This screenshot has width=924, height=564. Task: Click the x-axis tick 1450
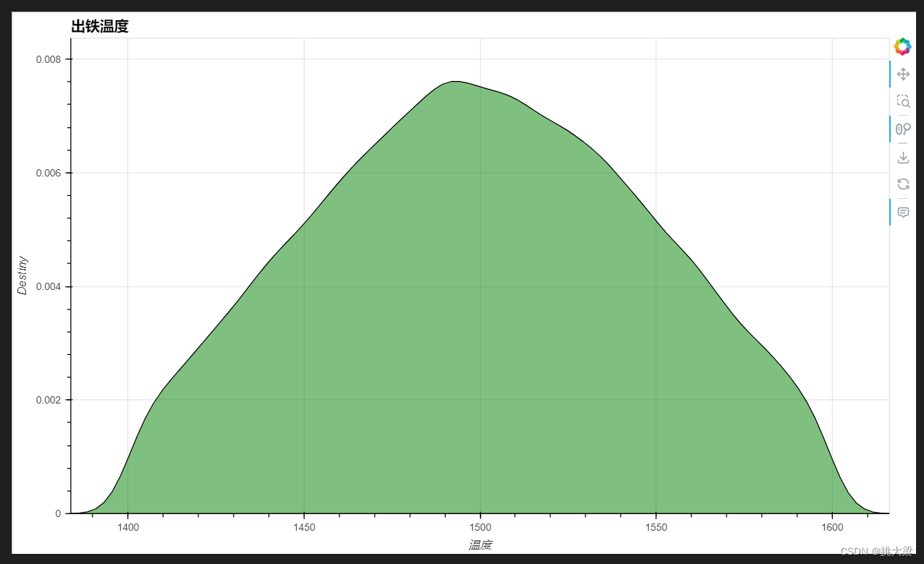pos(304,528)
